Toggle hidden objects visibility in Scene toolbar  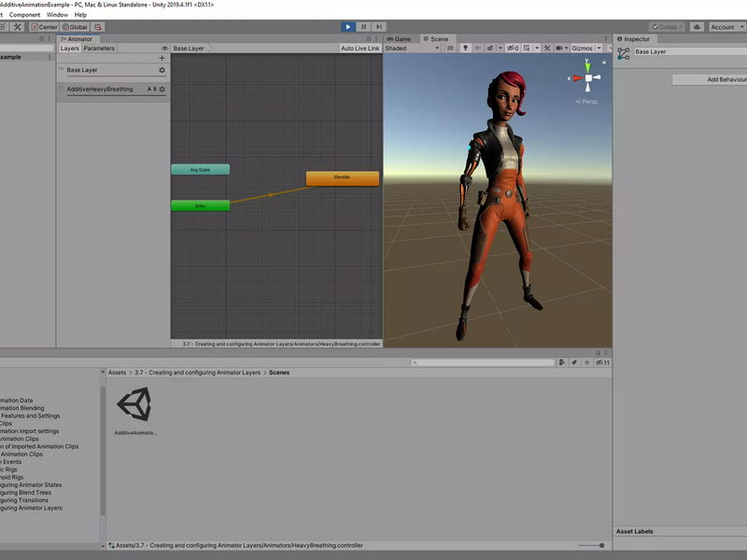(513, 49)
